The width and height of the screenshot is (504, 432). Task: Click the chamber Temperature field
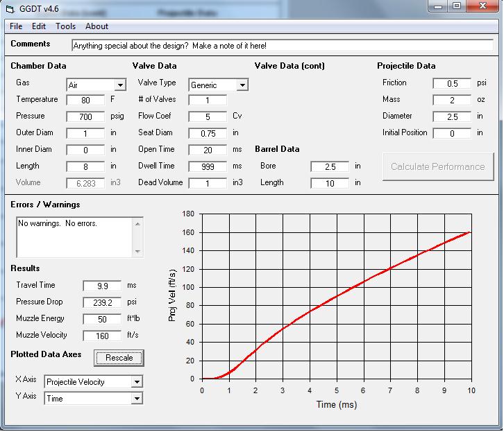pos(85,101)
